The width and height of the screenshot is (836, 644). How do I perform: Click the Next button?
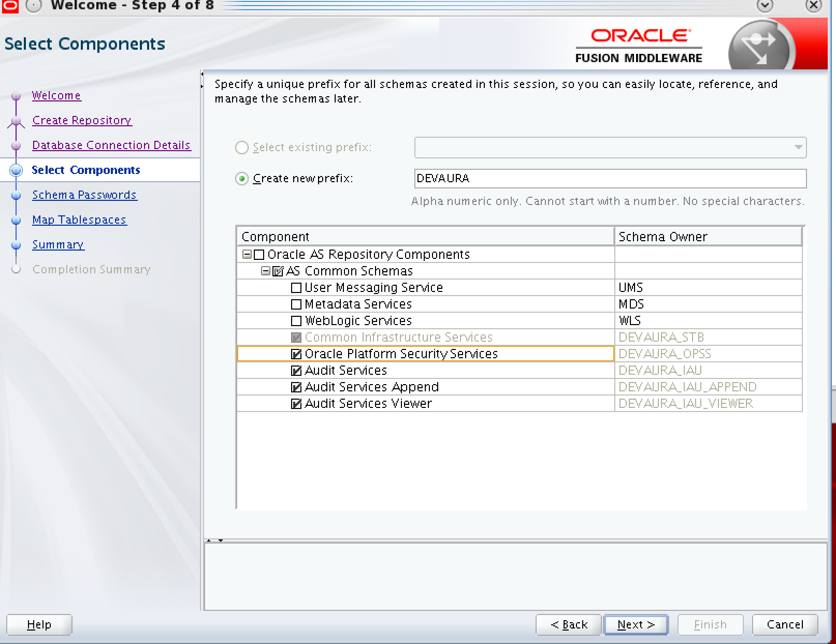point(636,625)
